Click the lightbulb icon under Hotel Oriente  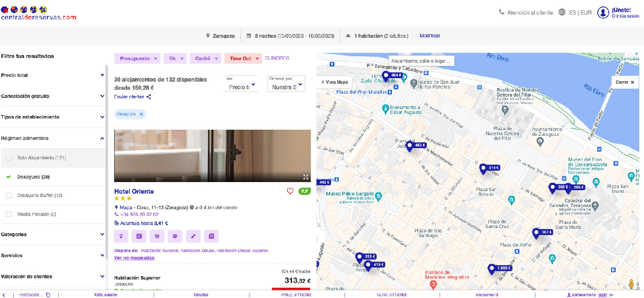122,236
